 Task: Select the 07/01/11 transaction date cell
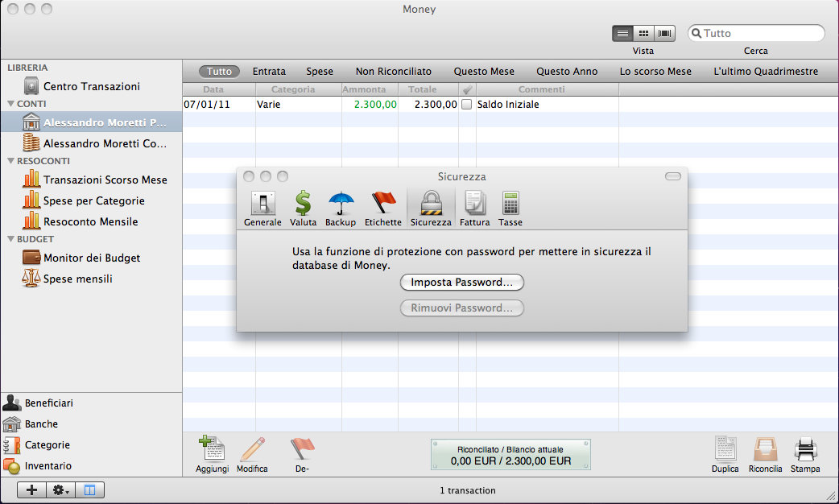tap(219, 105)
